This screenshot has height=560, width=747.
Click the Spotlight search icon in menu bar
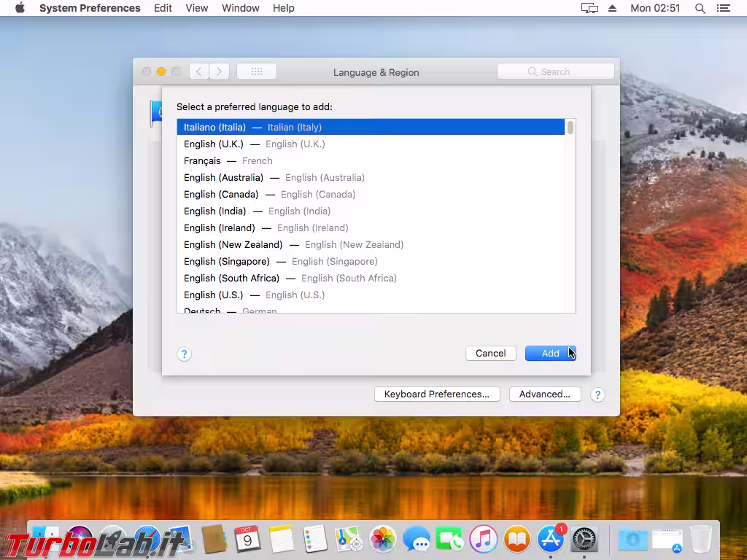[x=700, y=8]
